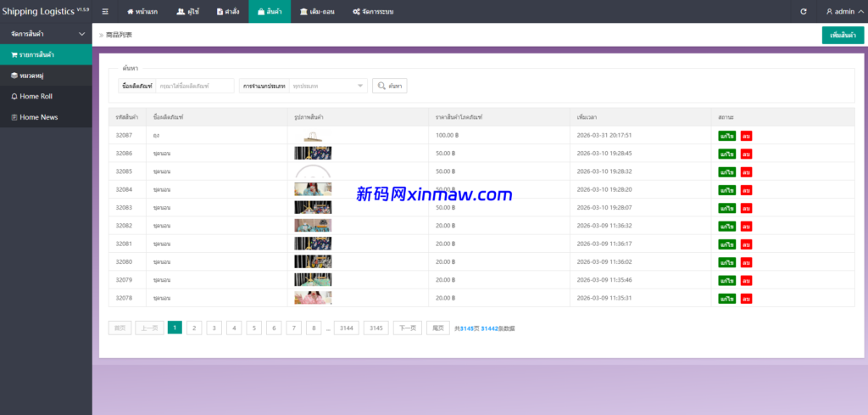Focus the product name search field
Screen dimensions: 868x415
point(195,86)
